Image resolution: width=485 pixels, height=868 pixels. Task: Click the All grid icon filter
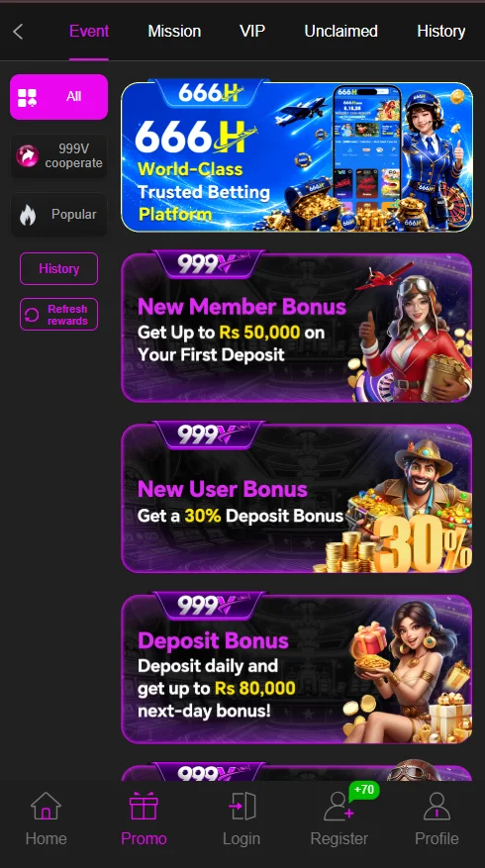[x=27, y=97]
